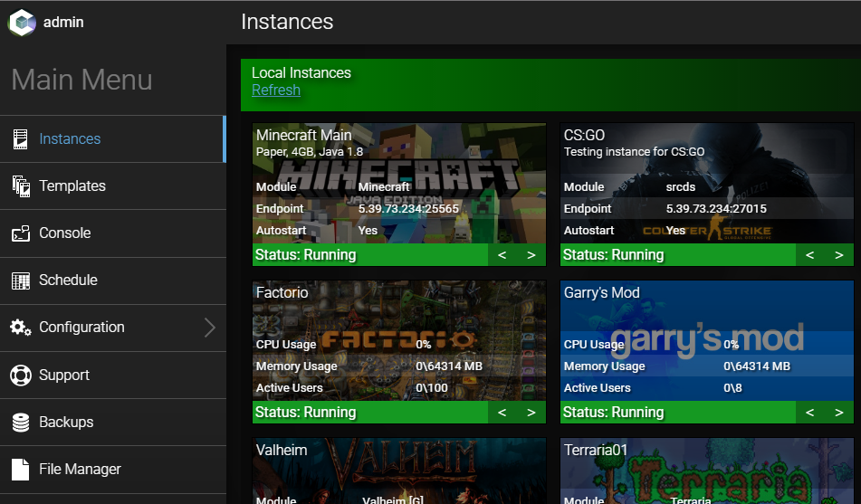
Task: Click CS:GO Status: Running bar
Action: [677, 255]
